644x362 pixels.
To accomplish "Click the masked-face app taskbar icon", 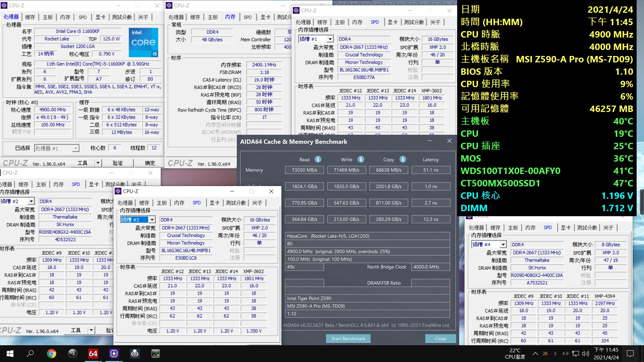I will point(135,353).
